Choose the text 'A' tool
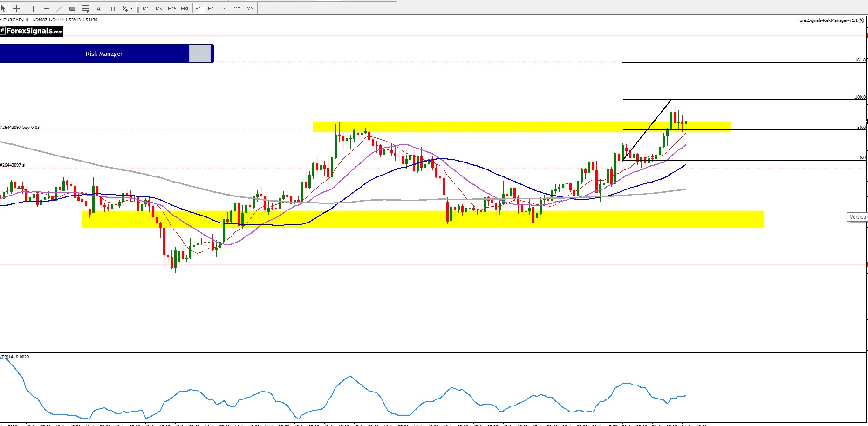Screen dimensions: 868x426 pos(98,8)
